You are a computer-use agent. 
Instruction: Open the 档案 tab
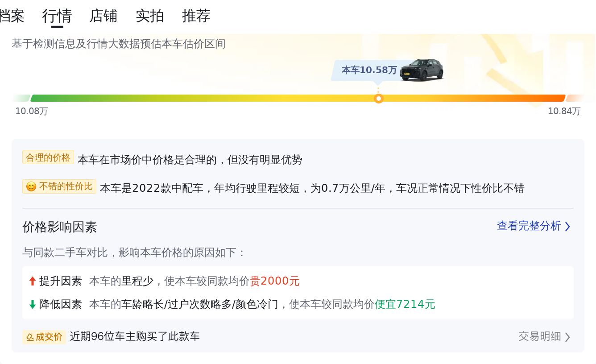(x=12, y=16)
